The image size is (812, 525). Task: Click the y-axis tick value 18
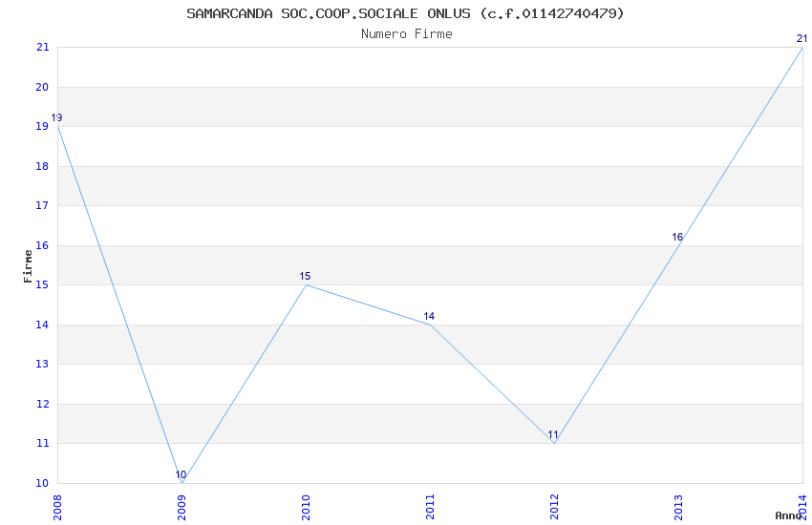42,166
